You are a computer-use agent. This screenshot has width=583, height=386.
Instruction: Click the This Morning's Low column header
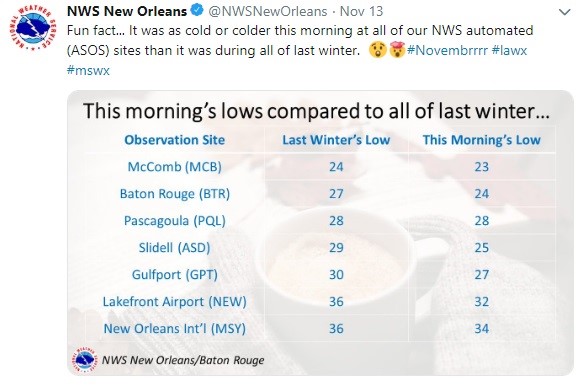481,140
